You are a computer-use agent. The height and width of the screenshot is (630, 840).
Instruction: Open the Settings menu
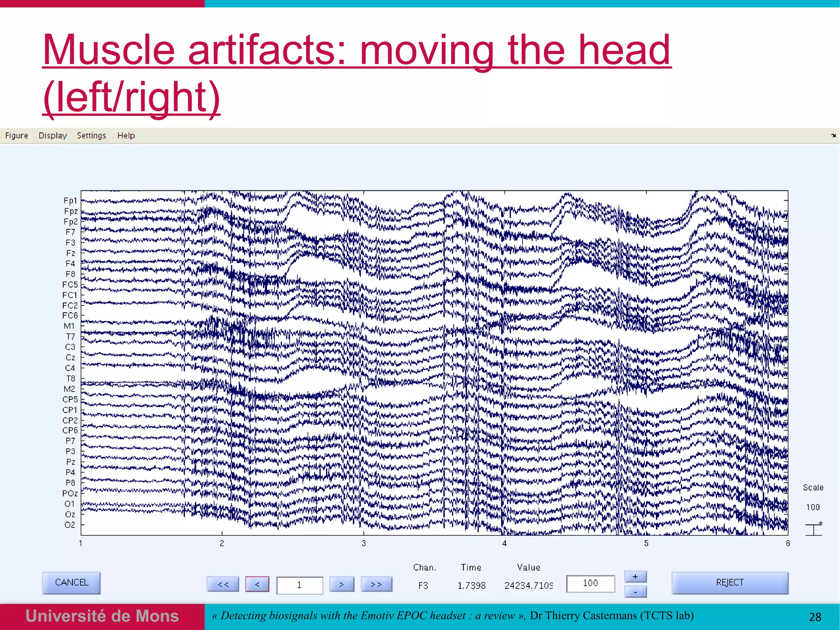click(x=91, y=135)
